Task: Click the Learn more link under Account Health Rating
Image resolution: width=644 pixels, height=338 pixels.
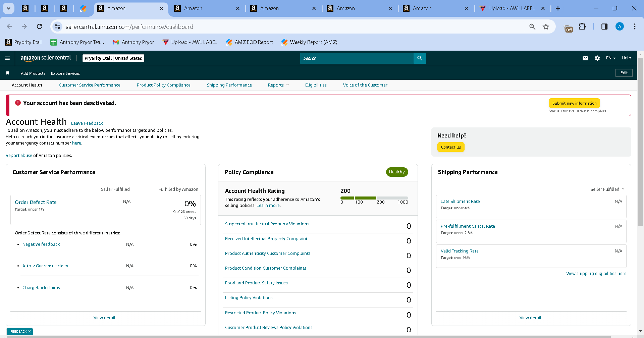Action: point(268,206)
